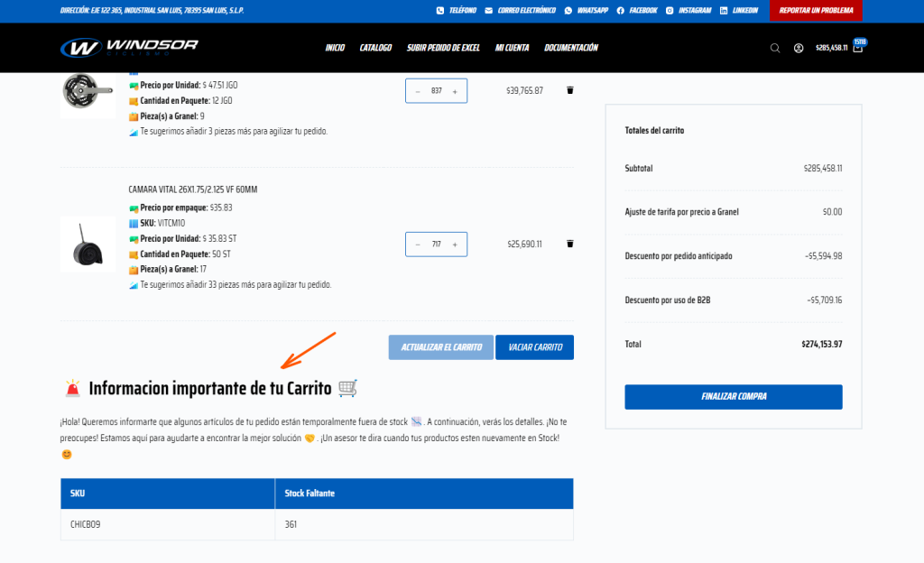Click the search magnifier icon in header
The height and width of the screenshot is (563, 924).
pyautogui.click(x=775, y=48)
